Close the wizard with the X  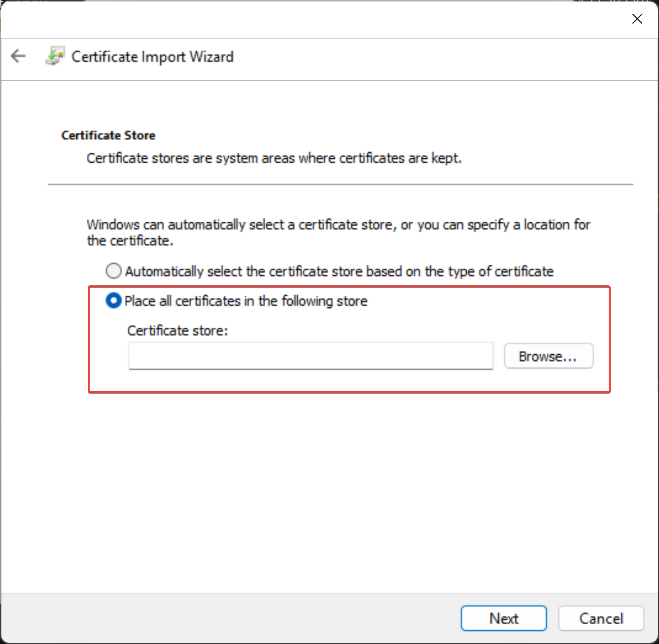(x=637, y=19)
